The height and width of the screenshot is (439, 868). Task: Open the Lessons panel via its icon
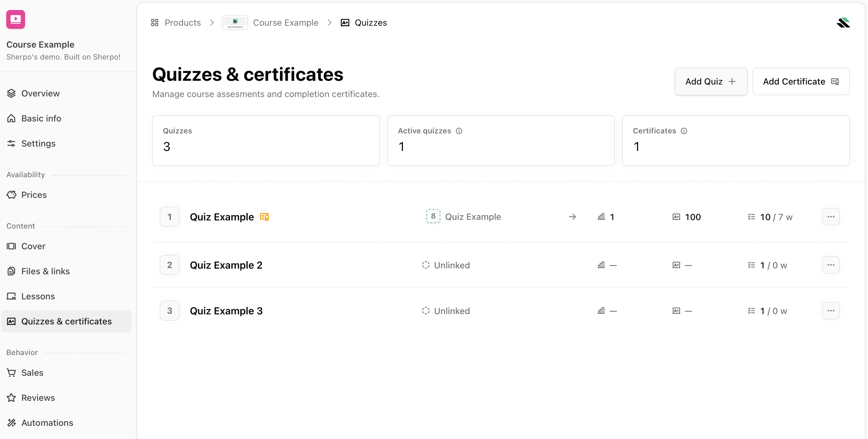click(x=11, y=296)
